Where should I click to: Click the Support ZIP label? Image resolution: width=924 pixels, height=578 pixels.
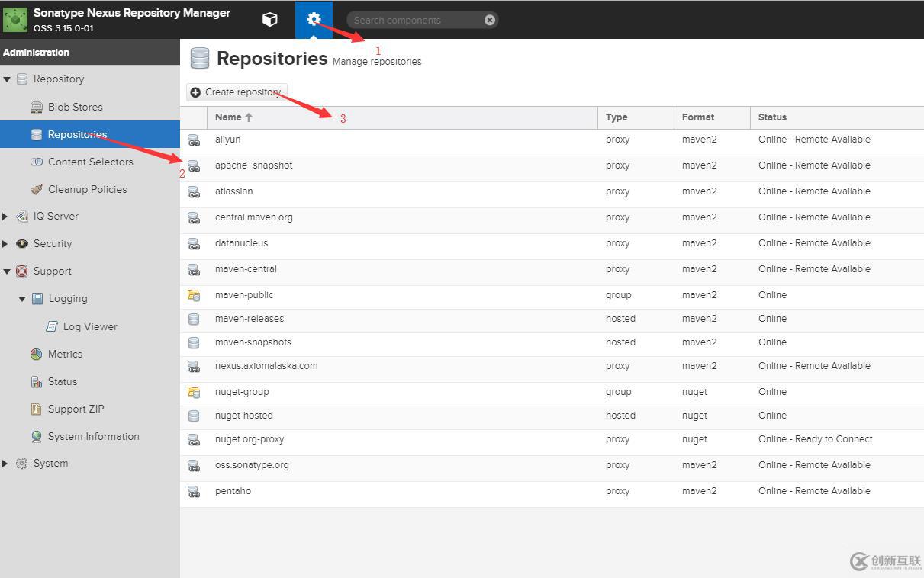click(x=76, y=409)
